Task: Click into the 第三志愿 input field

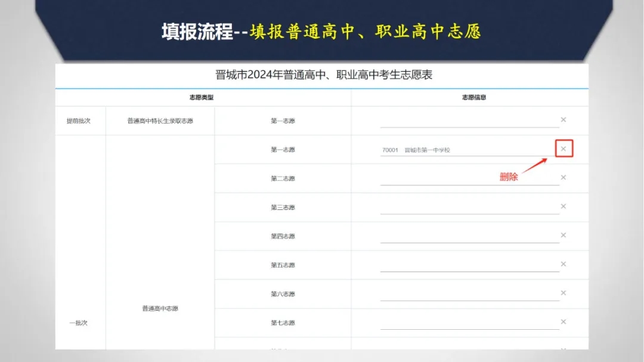Action: (x=469, y=207)
